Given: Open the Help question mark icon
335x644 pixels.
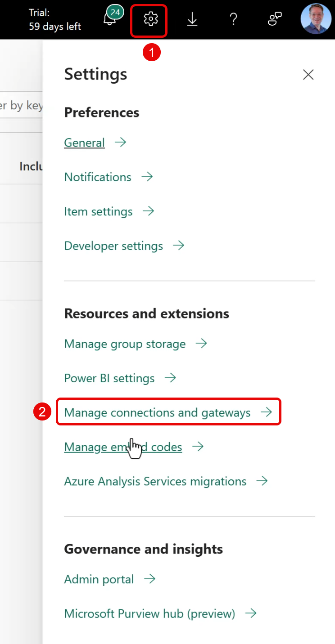Looking at the screenshot, I should 233,19.
